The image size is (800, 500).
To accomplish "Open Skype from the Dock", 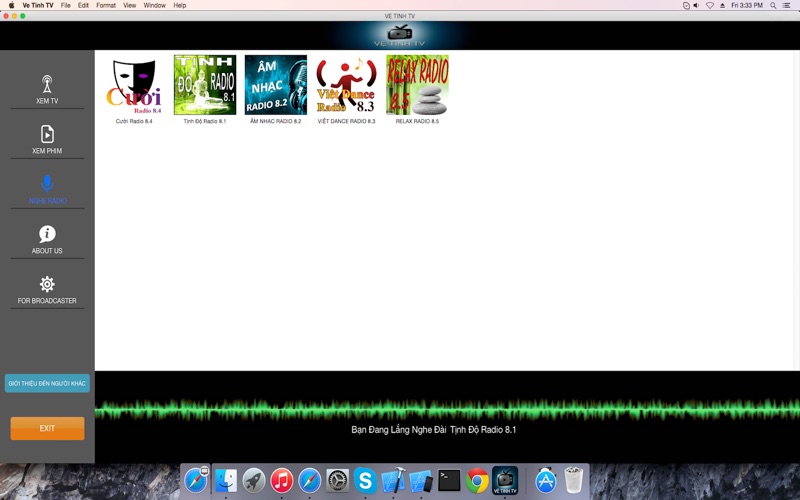I will click(x=365, y=480).
